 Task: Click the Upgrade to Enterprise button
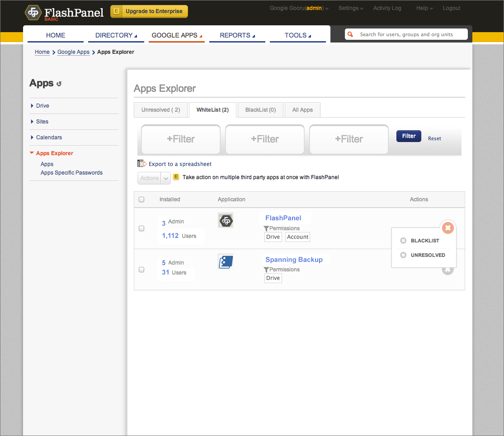click(149, 11)
